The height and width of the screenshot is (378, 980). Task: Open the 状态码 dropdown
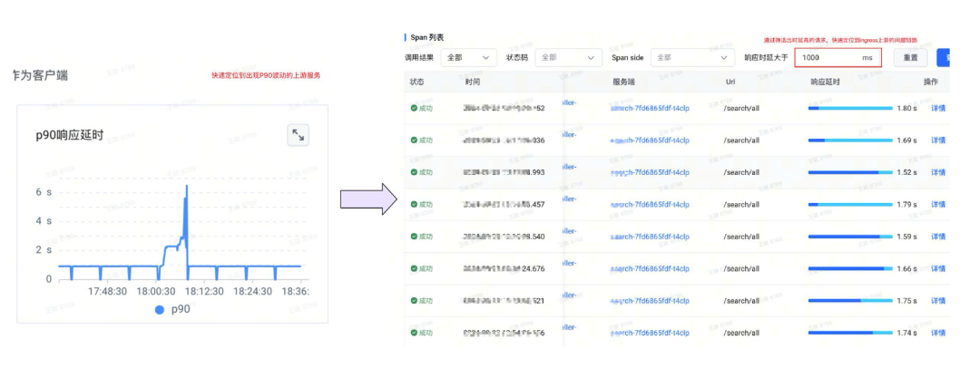568,57
